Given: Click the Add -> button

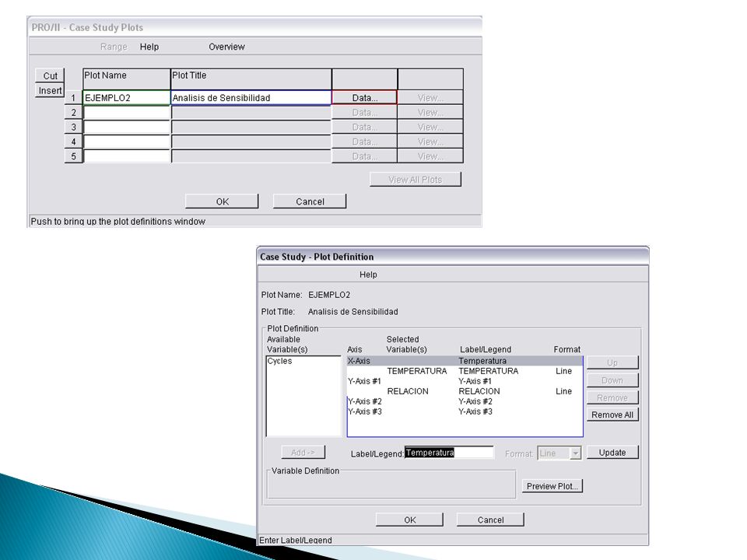Looking at the screenshot, I should coord(303,453).
